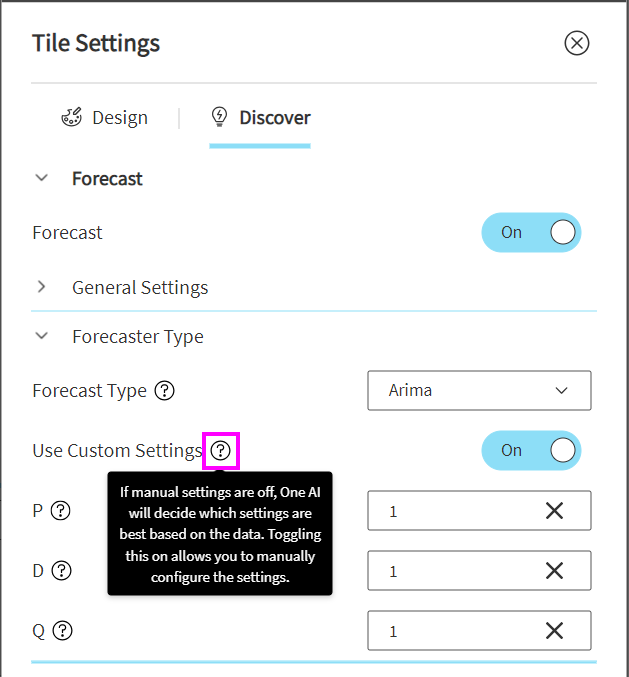Image resolution: width=629 pixels, height=677 pixels.
Task: Select the Discover tab
Action: 260,118
